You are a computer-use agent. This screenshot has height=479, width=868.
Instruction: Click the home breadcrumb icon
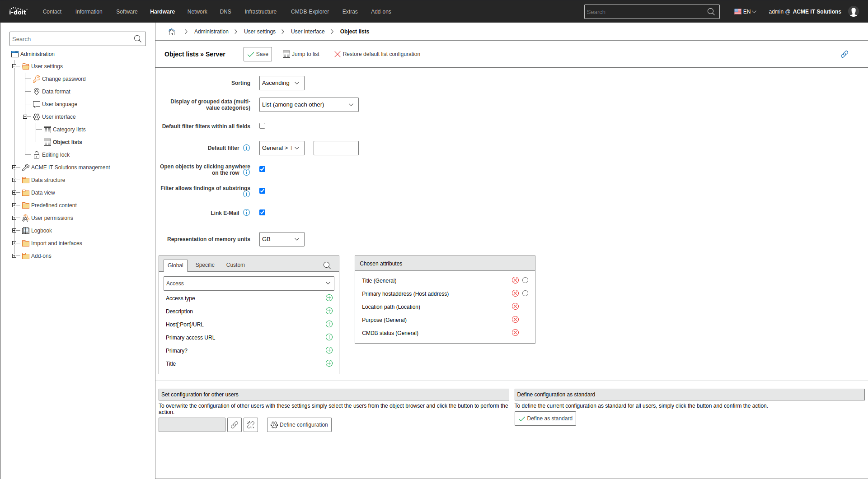(x=172, y=32)
